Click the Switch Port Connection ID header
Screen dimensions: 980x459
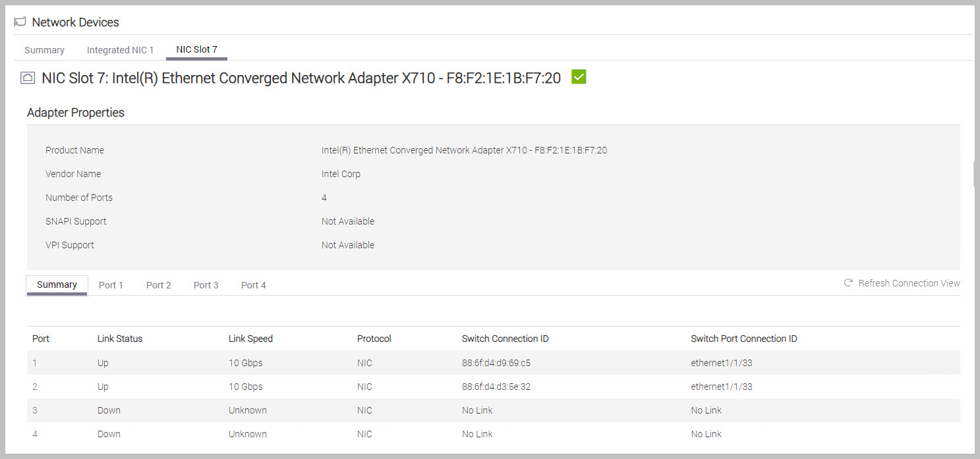point(743,338)
